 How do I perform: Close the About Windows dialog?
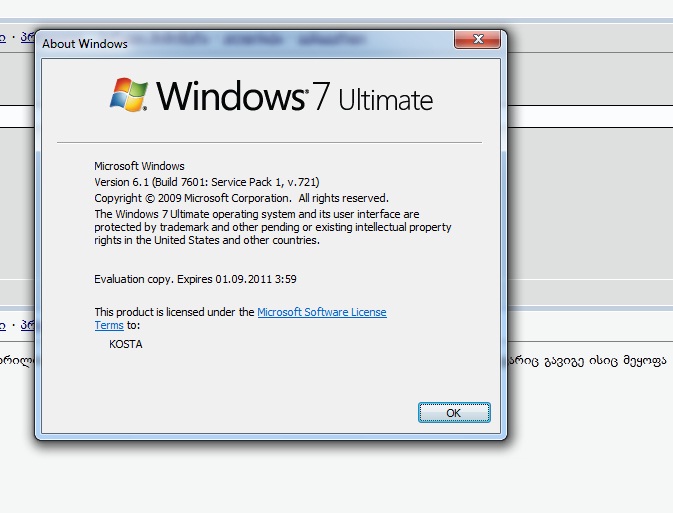477,39
